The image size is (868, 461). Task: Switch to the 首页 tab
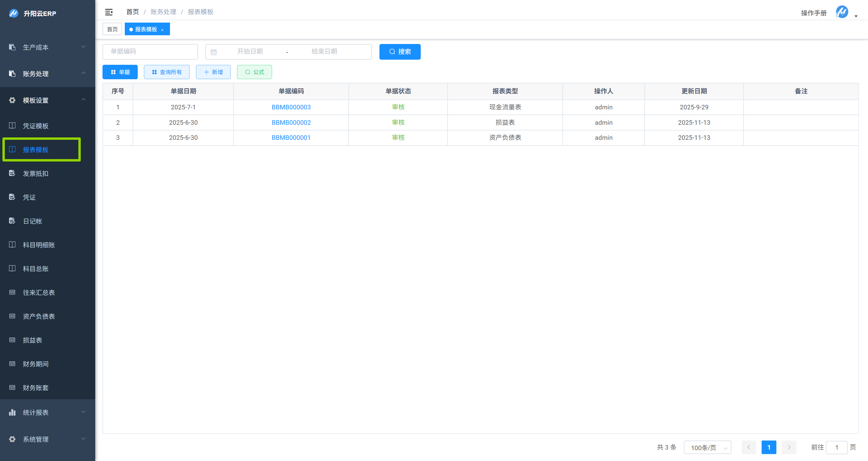112,29
